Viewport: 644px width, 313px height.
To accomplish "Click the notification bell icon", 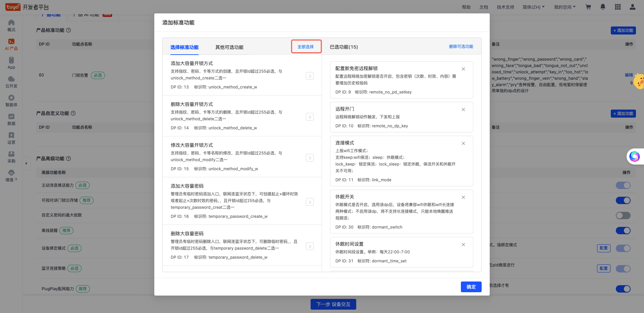I will pyautogui.click(x=603, y=7).
